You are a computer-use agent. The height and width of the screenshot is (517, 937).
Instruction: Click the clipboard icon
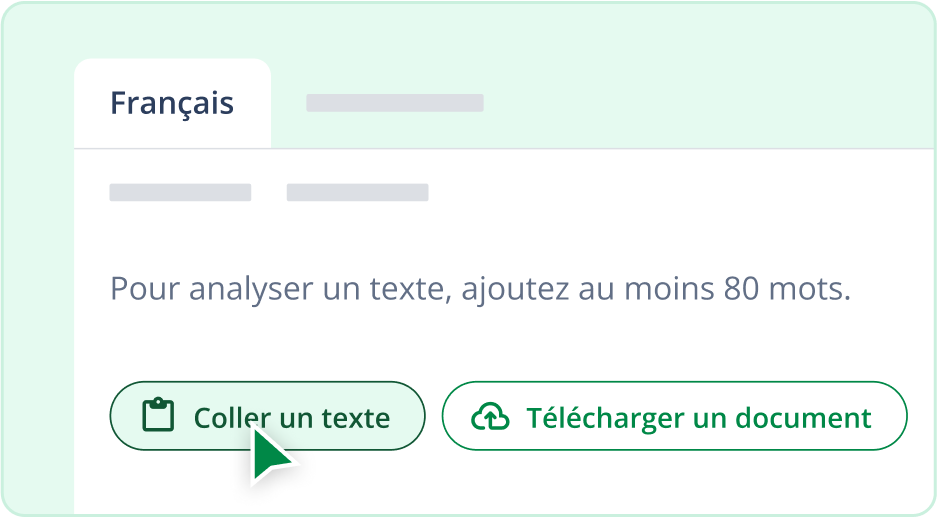(x=158, y=416)
